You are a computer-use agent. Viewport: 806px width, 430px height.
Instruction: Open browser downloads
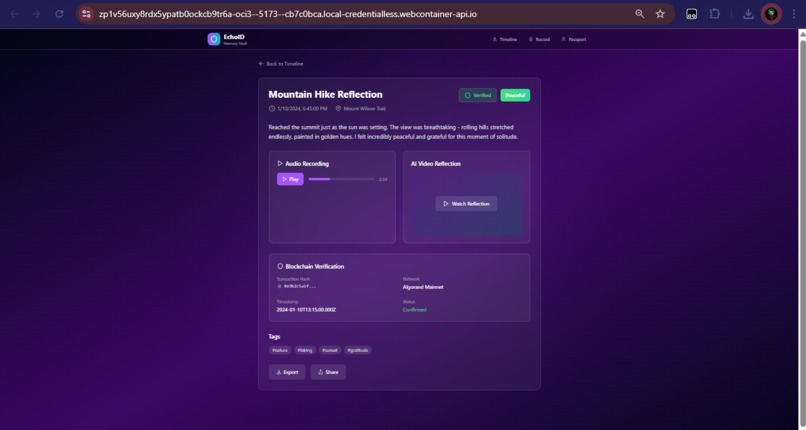point(748,14)
